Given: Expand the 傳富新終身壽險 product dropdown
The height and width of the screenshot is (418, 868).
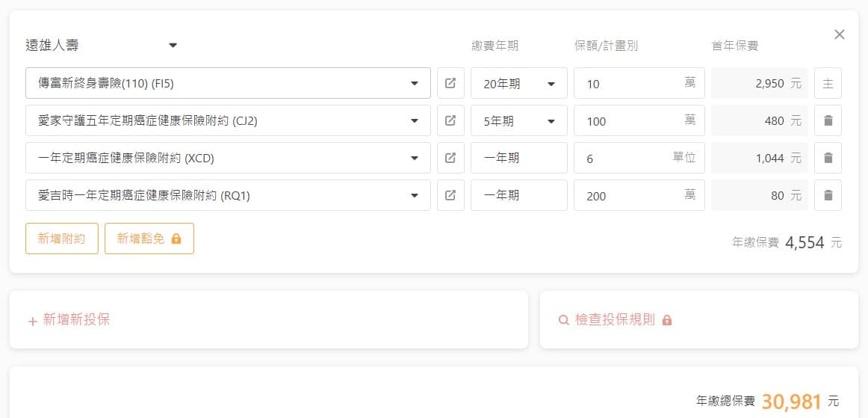Looking at the screenshot, I should pos(415,83).
